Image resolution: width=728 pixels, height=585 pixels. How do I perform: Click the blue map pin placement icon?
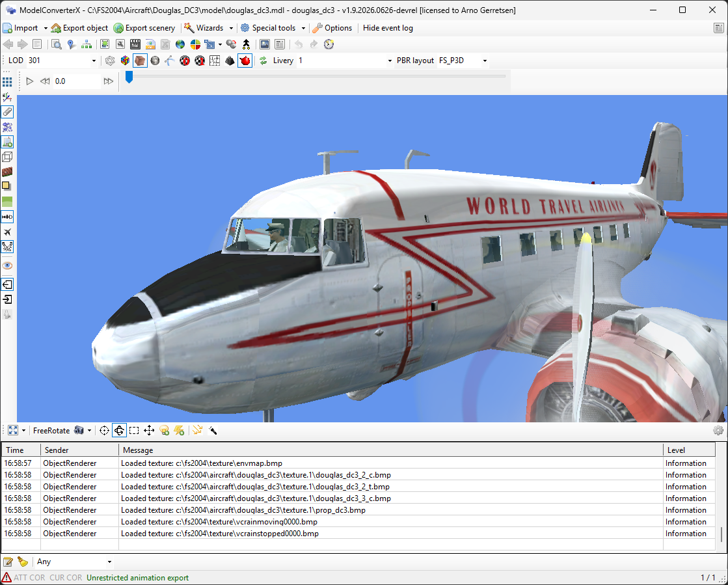71,44
